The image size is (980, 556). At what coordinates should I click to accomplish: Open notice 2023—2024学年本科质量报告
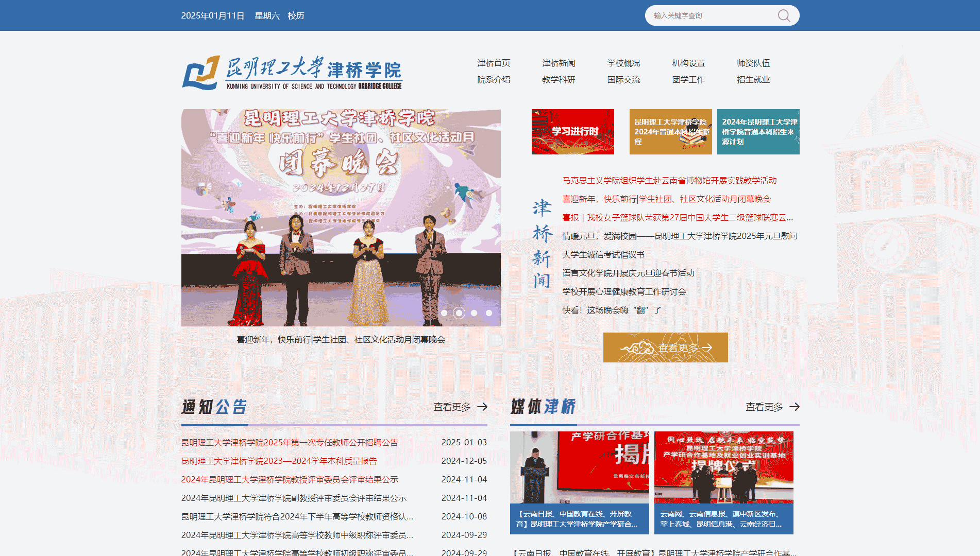tap(279, 461)
